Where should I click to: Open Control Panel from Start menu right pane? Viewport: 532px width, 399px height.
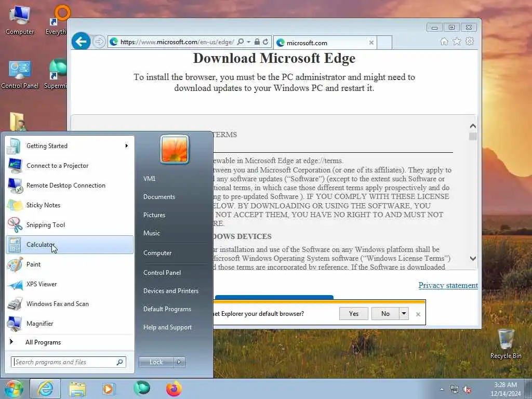(x=162, y=273)
